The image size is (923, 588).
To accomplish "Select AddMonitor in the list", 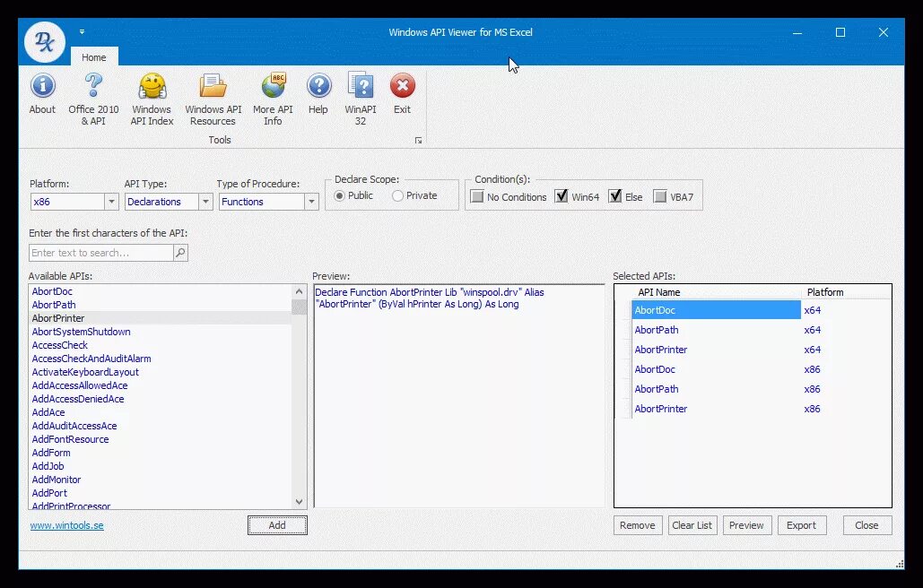I will 160,480.
